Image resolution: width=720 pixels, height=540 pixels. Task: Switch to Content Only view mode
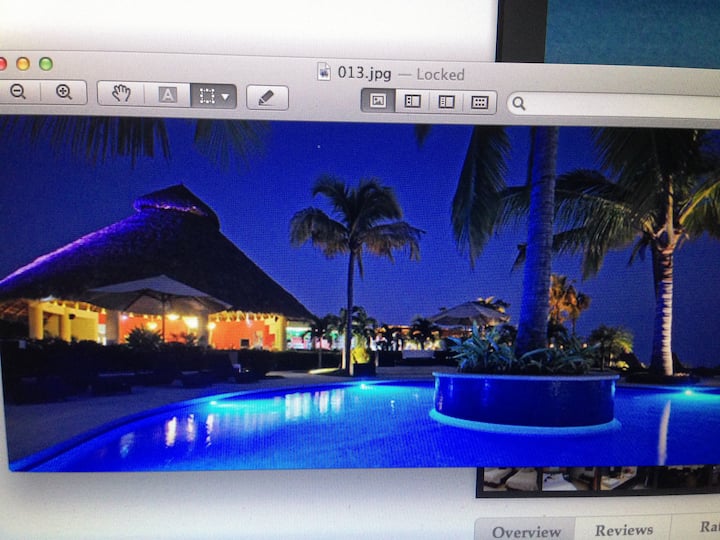pos(378,100)
